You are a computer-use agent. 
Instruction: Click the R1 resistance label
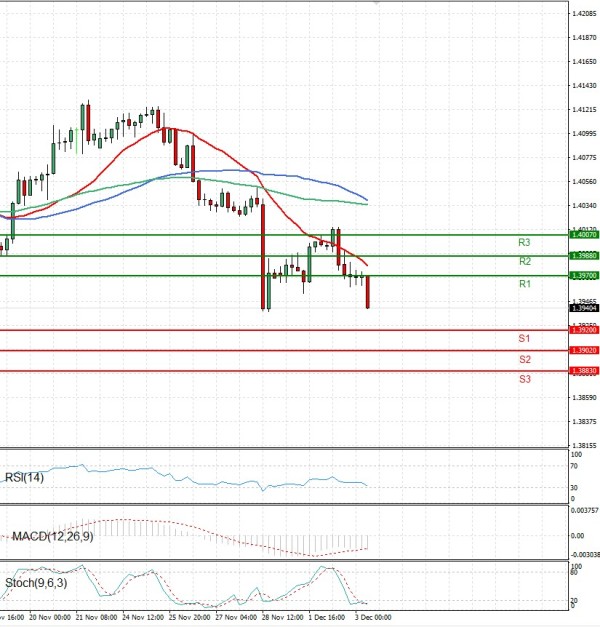click(x=524, y=285)
